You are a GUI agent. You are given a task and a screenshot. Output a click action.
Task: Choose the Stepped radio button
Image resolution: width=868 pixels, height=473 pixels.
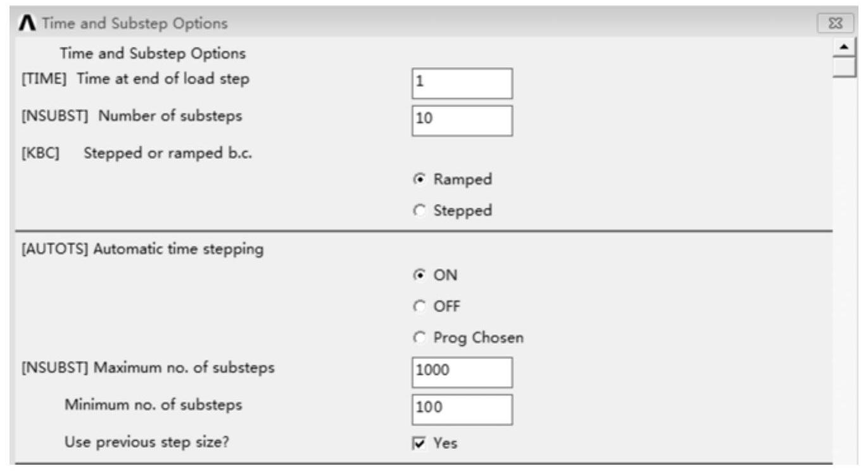point(418,211)
